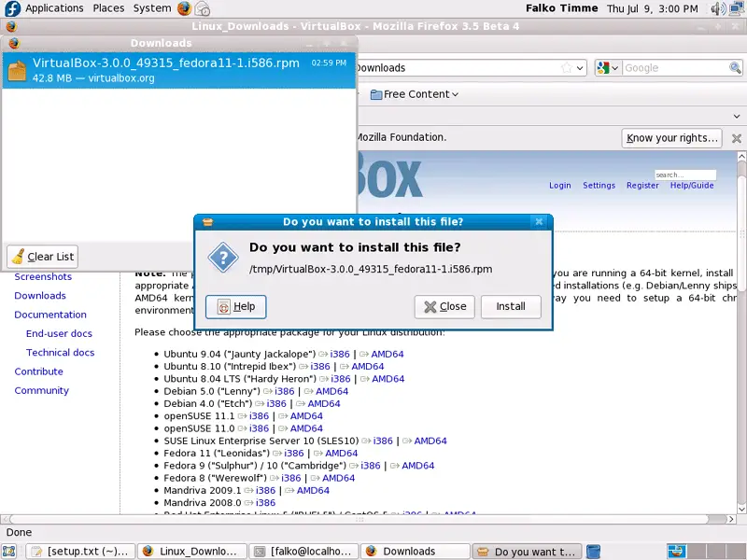This screenshot has width=747, height=560.
Task: Click the bookmark star in the address bar
Action: pos(567,68)
